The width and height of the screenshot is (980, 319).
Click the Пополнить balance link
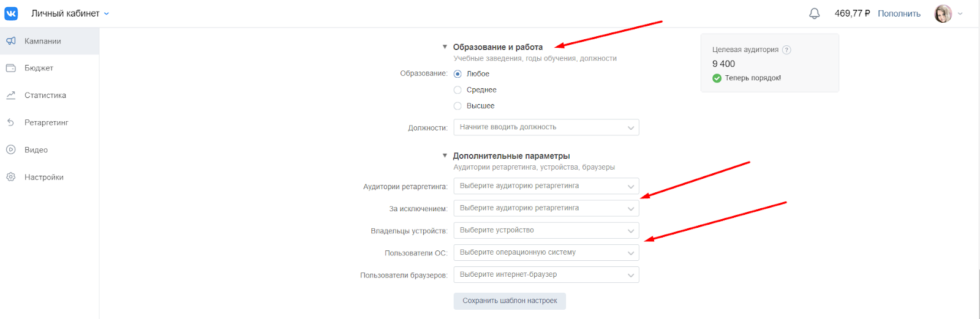point(899,13)
